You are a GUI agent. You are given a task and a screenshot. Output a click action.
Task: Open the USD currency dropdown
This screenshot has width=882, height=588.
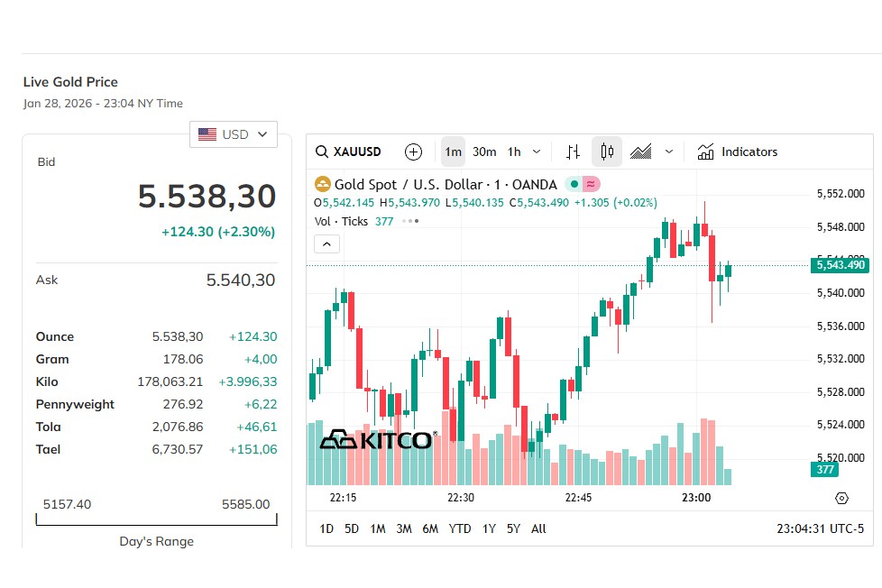[234, 134]
